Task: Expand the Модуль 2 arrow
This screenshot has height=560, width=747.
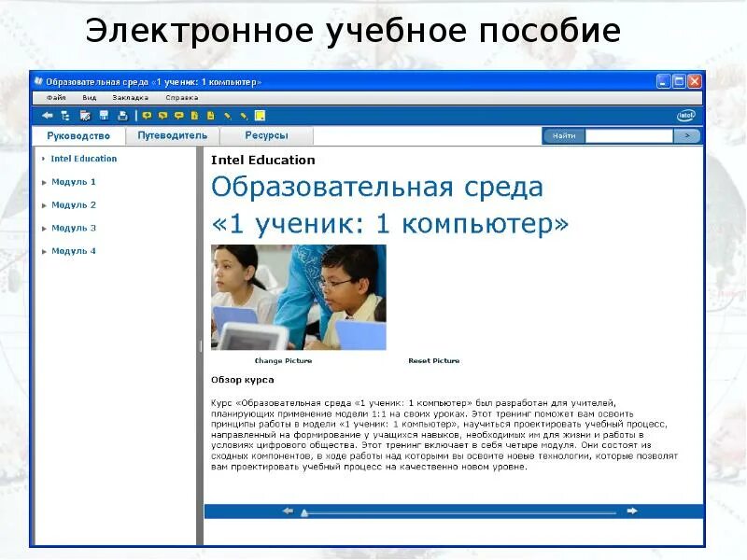Action: [44, 205]
